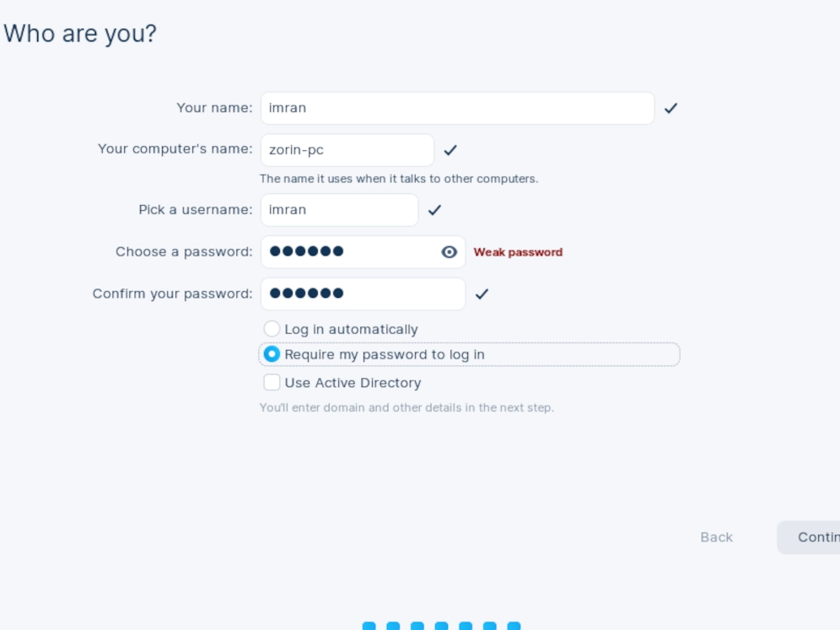The width and height of the screenshot is (840, 630).
Task: Click into Pick a username field
Action: [340, 210]
